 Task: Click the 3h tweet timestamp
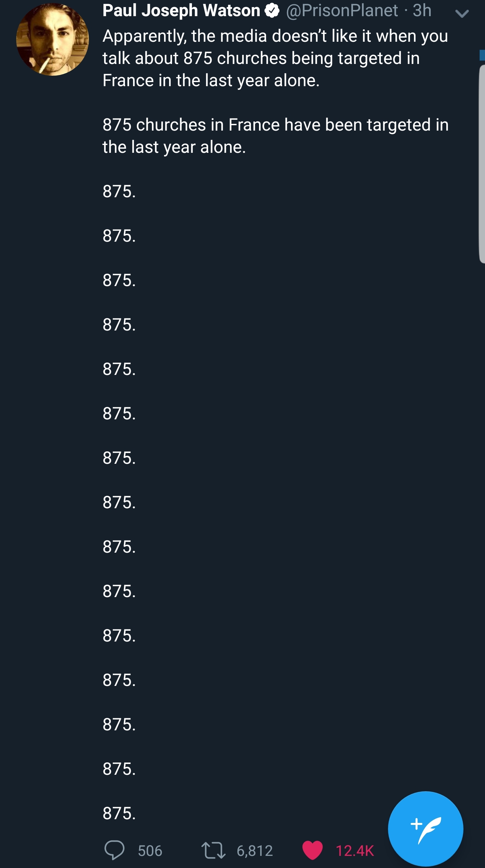[x=422, y=11]
